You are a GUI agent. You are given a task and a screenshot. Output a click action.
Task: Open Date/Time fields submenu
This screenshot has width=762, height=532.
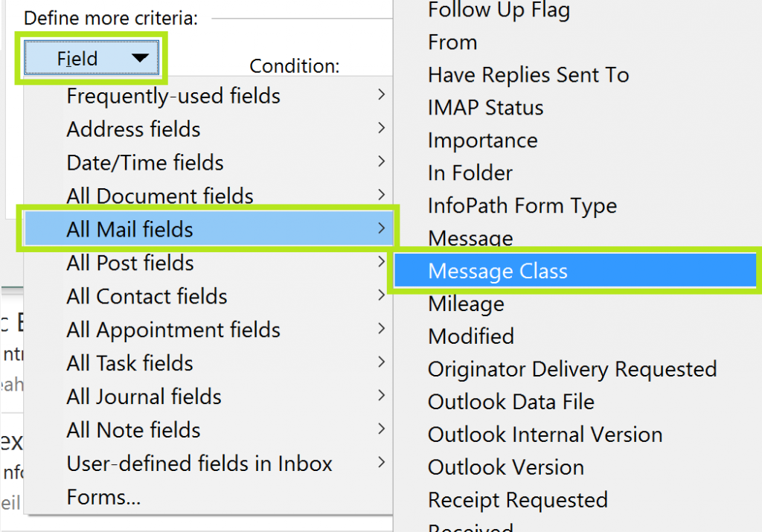click(x=145, y=163)
